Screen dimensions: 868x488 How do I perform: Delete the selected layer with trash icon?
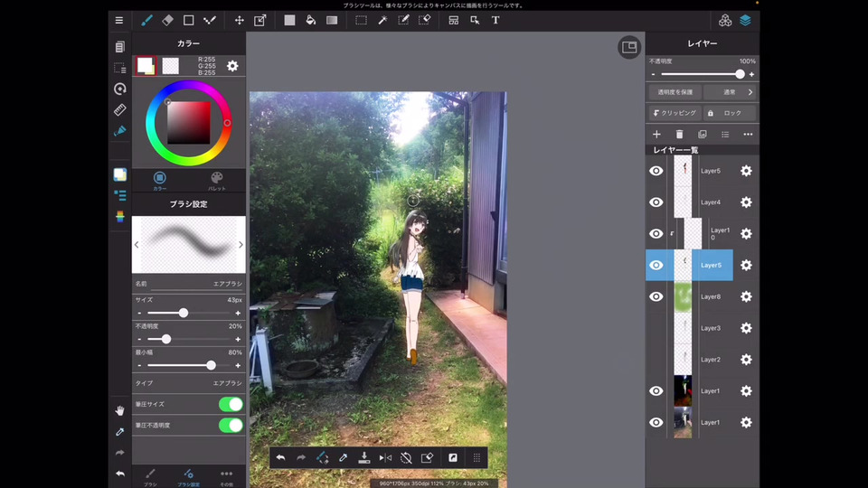point(679,135)
